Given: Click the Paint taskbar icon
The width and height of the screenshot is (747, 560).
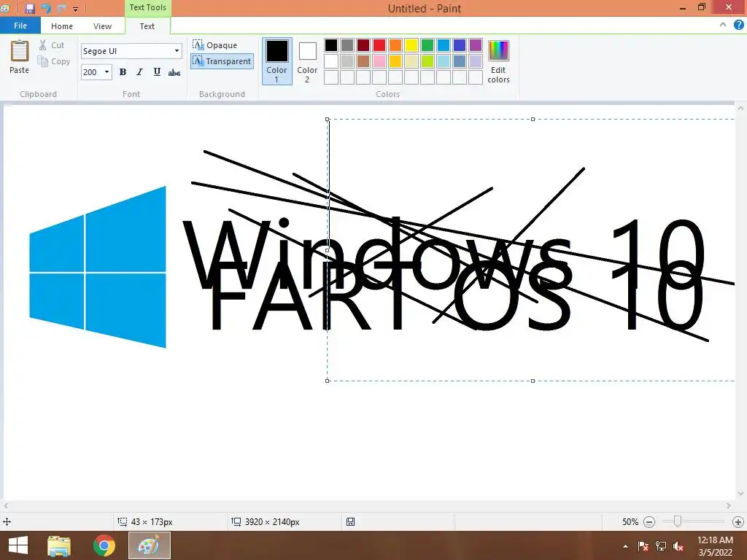Looking at the screenshot, I should [x=149, y=545].
